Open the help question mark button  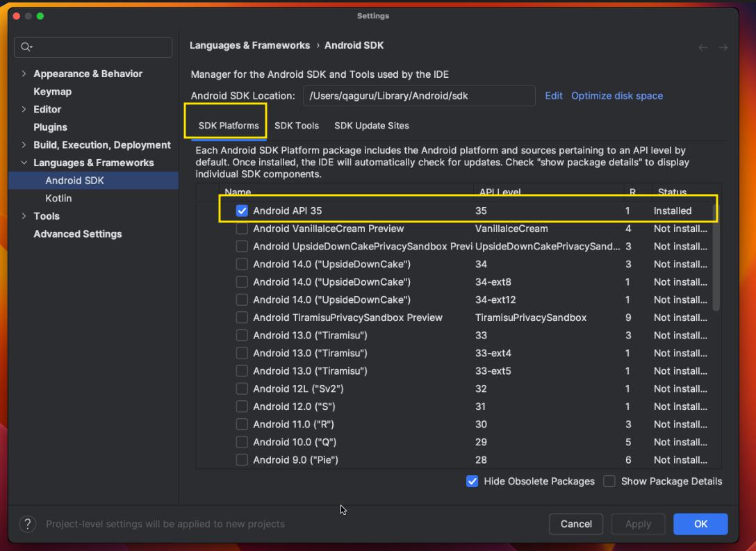click(x=28, y=524)
